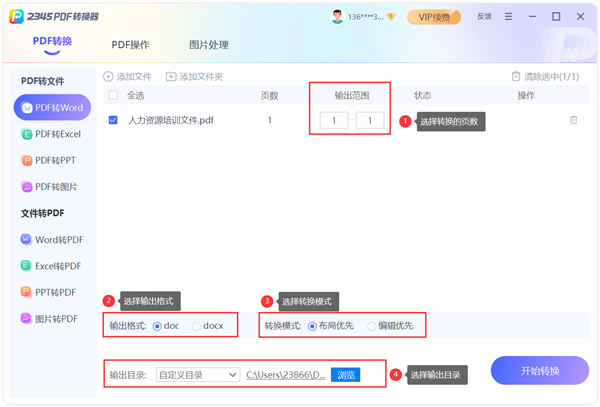The image size is (600, 407).
Task: Choose 编辑优先 conversion mode
Action: pos(371,326)
